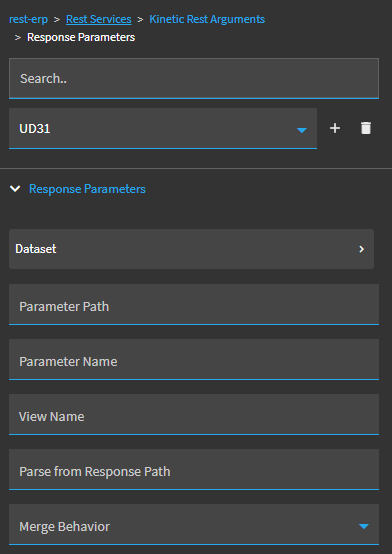Add a new response parameter with plus icon
The height and width of the screenshot is (554, 392).
coord(335,128)
